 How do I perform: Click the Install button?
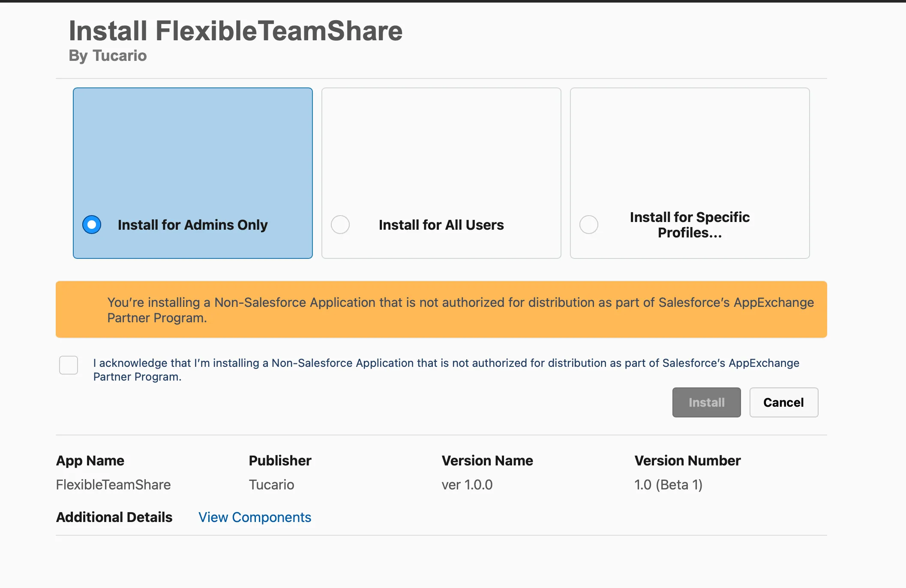[x=706, y=402]
